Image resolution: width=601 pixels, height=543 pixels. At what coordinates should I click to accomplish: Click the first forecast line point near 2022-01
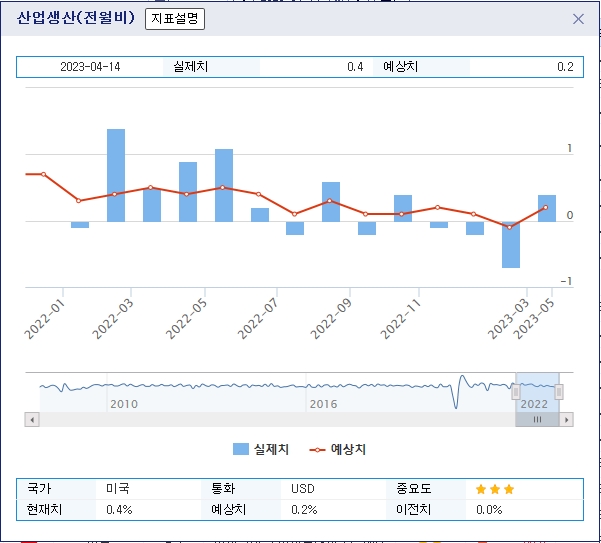pos(43,174)
